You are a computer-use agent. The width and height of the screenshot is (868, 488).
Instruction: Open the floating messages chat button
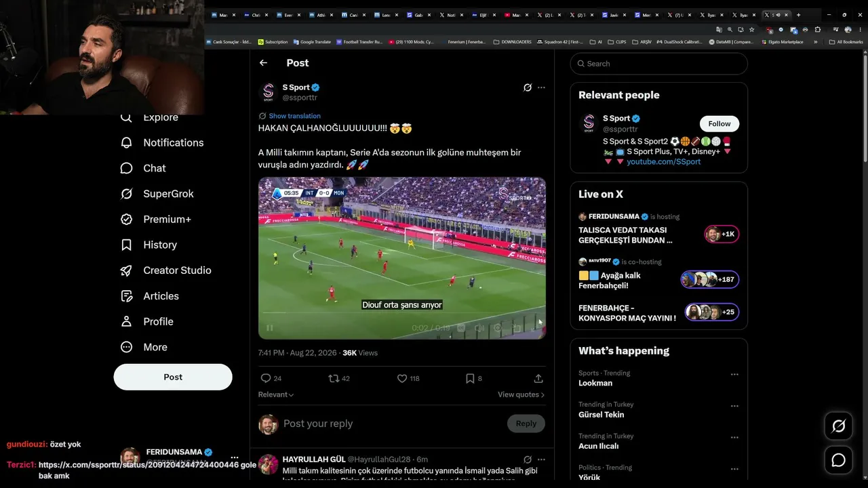[x=839, y=460]
